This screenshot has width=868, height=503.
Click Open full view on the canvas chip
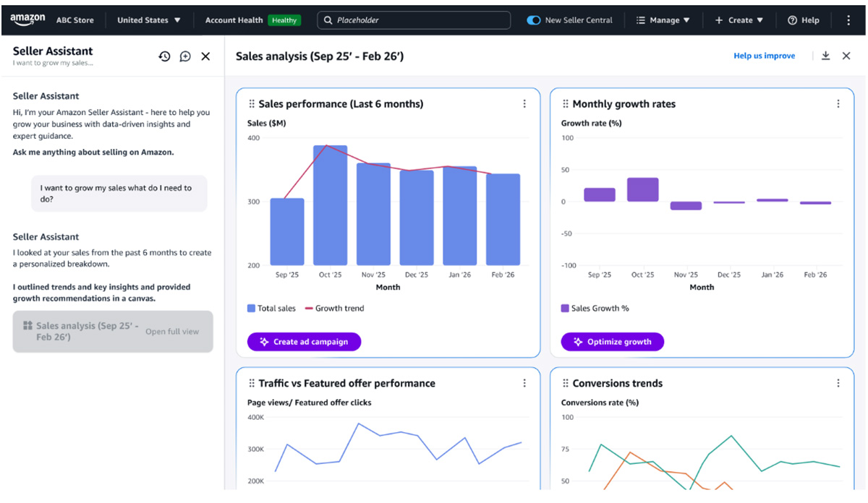[x=172, y=332]
